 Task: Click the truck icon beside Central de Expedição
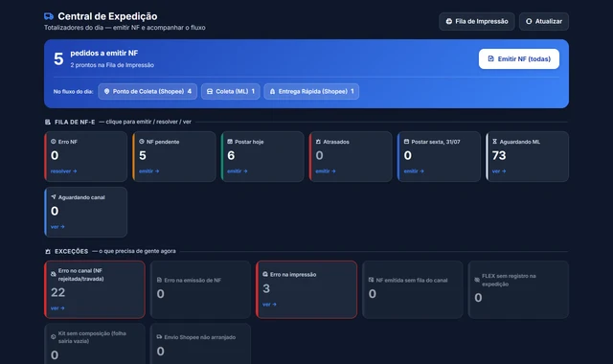point(49,16)
